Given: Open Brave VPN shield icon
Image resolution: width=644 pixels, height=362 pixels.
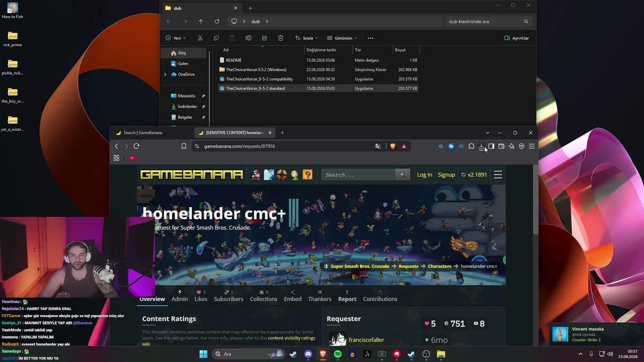Looking at the screenshot, I should (522, 146).
